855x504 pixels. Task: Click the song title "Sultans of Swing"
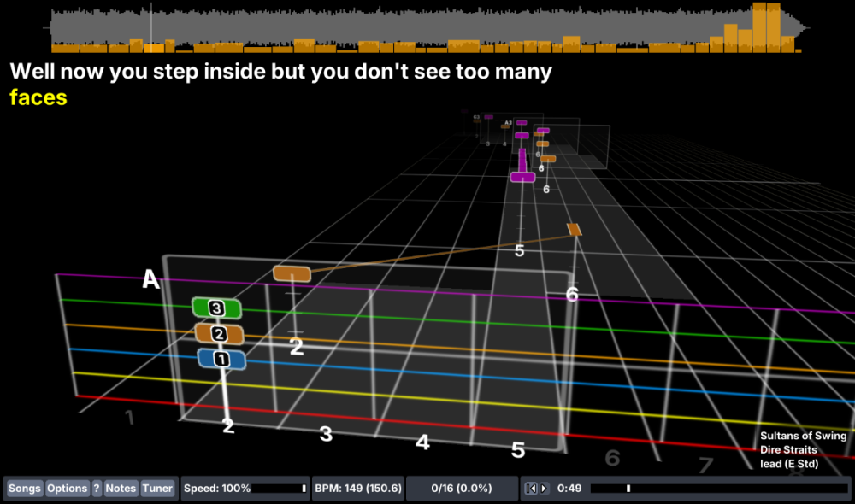coord(803,436)
